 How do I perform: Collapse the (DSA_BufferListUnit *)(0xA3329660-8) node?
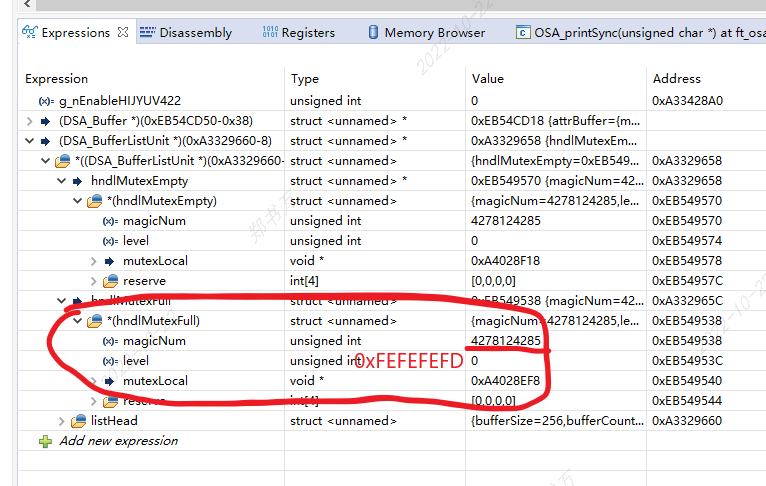(29, 141)
